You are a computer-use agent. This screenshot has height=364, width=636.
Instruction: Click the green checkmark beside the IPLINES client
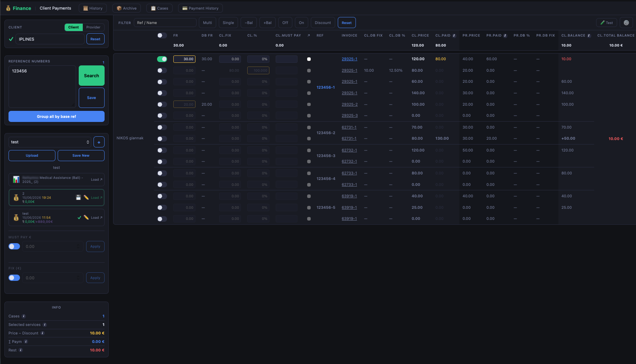point(11,39)
